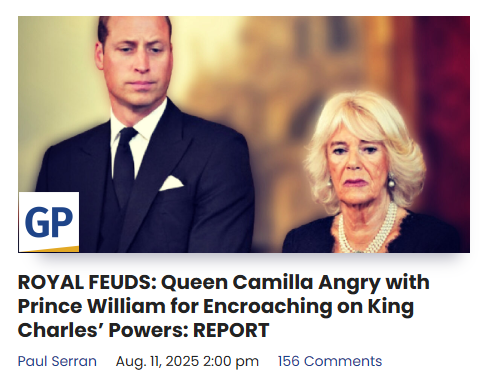The width and height of the screenshot is (488, 392).
Task: Click the blue GP logo badge
Action: tap(49, 222)
